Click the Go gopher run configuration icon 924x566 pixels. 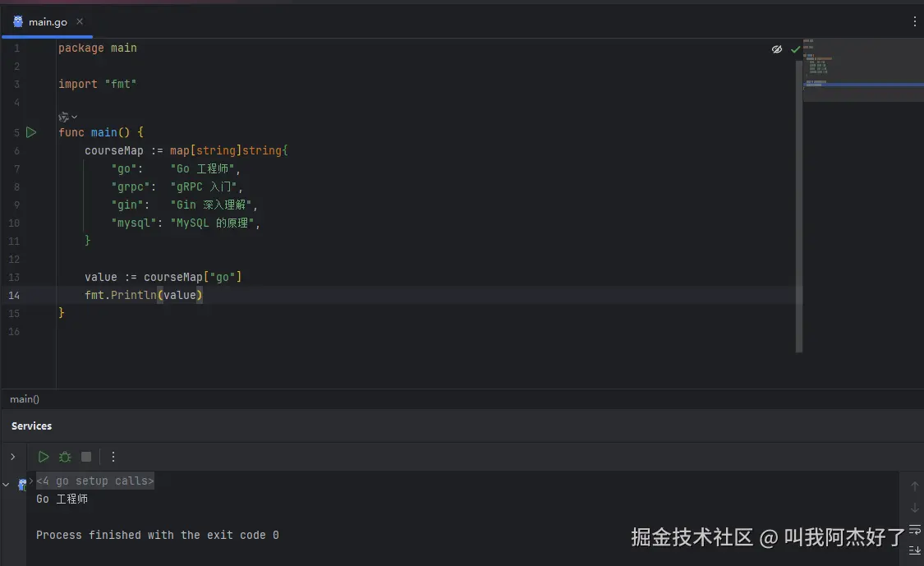click(22, 485)
